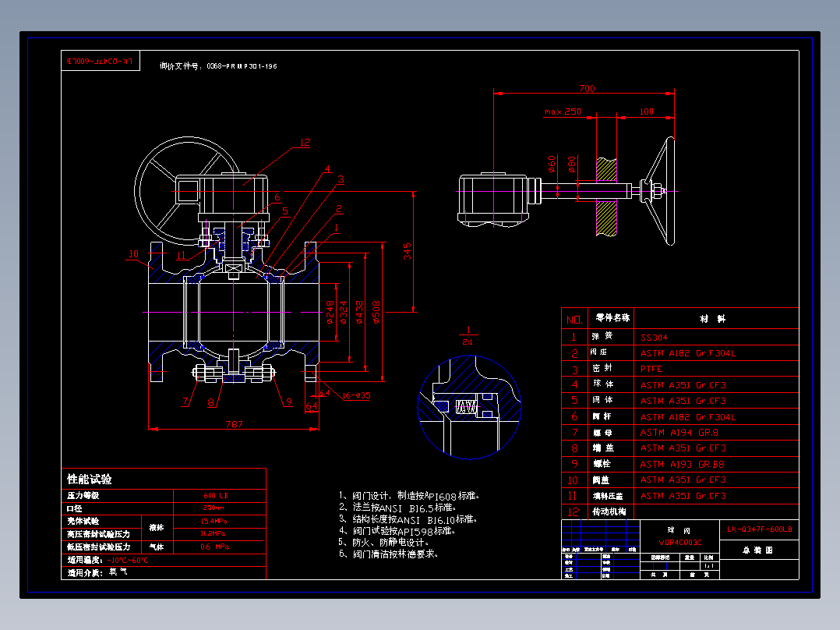The width and height of the screenshot is (840, 630).
Task: Click leader callout 7 below the valve
Action: 185,401
